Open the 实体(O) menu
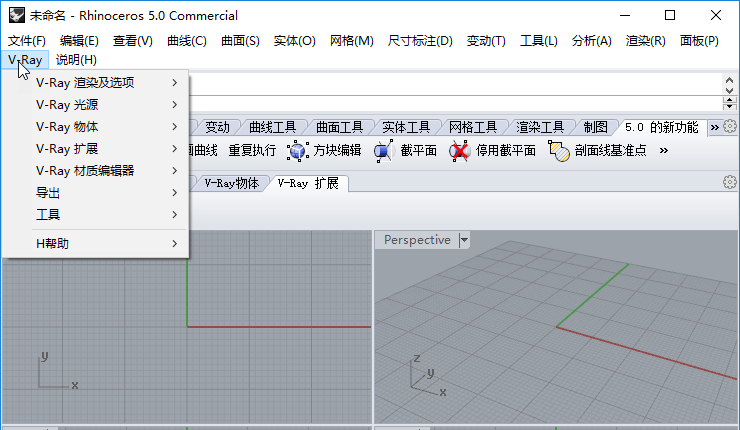The width and height of the screenshot is (740, 430). point(294,41)
